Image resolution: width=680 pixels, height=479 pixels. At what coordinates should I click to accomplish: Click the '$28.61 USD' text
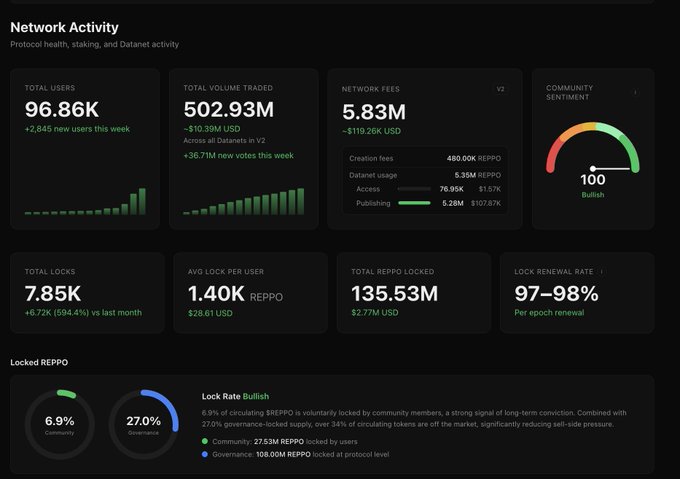tap(210, 313)
